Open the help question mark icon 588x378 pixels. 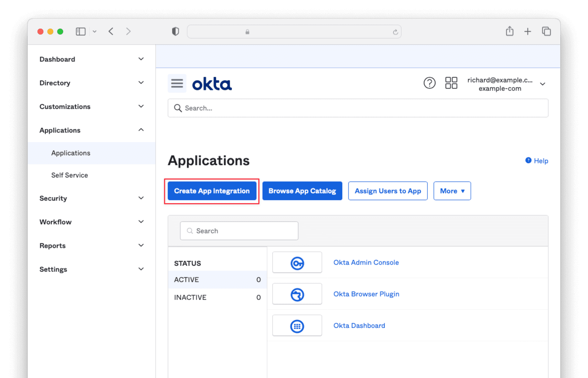429,83
